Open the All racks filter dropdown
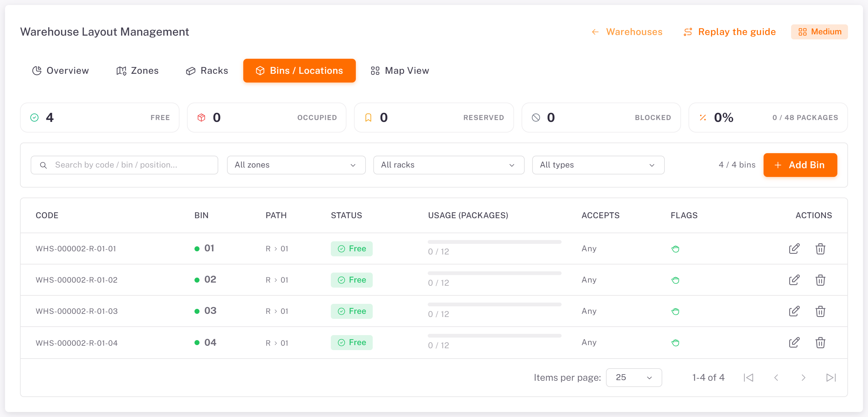The height and width of the screenshot is (417, 868). point(448,165)
